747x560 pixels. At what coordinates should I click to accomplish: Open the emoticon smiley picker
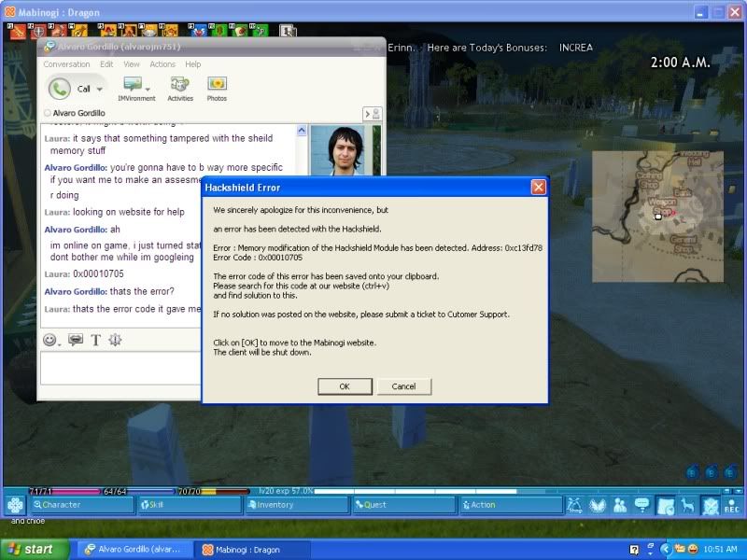[49, 340]
